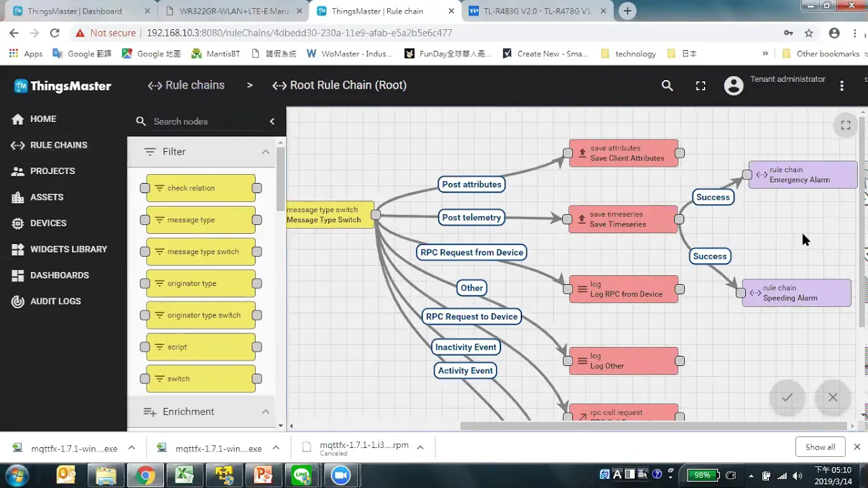The image size is (868, 488).
Task: Bookmark this page with star icon
Action: tap(808, 33)
